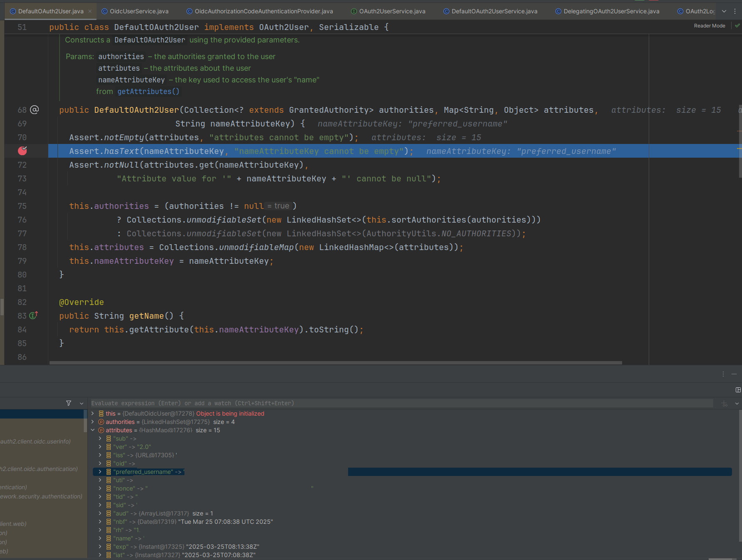Select the "name" entry row

pos(412,538)
